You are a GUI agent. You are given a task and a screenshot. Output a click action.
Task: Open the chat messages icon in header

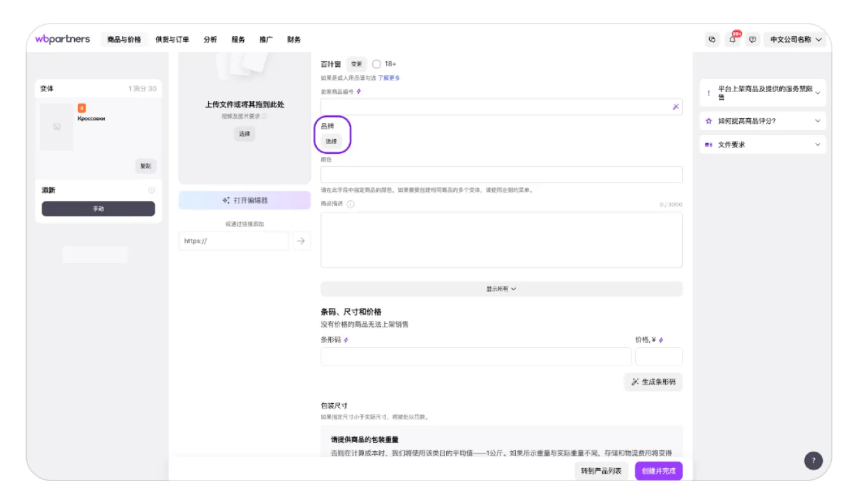click(711, 39)
